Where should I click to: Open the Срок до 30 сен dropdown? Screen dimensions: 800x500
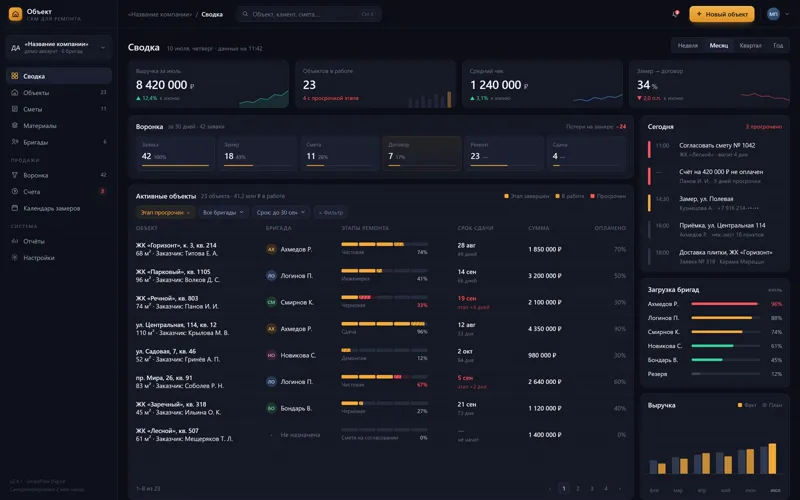pyautogui.click(x=281, y=212)
